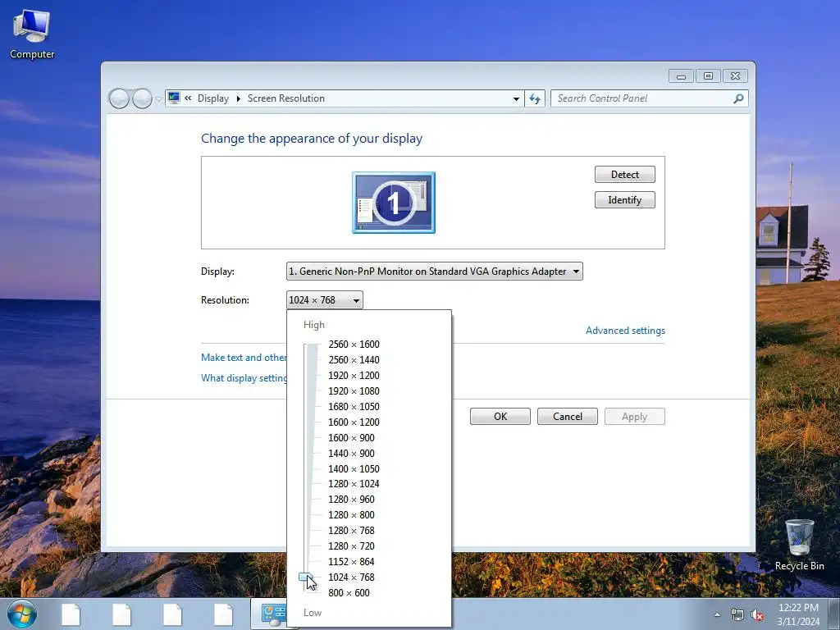The image size is (840, 630).
Task: Select 2560 × 1440 resolution
Action: [354, 360]
